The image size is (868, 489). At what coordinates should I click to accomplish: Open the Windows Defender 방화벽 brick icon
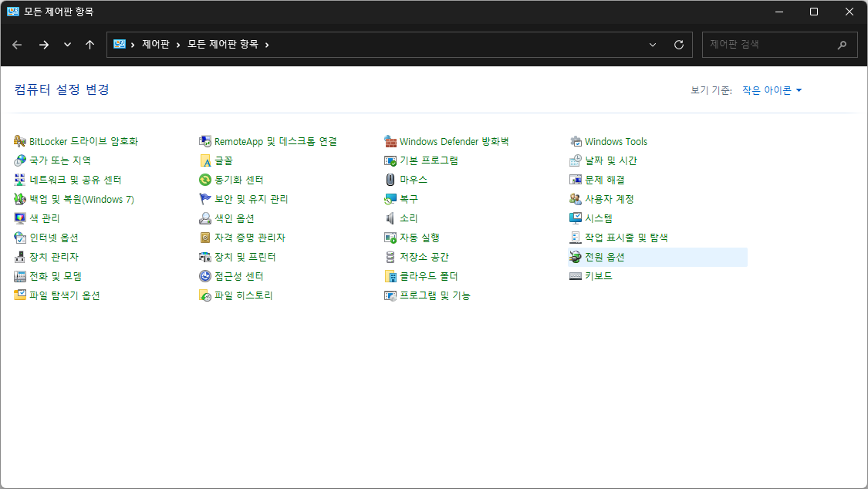[x=390, y=142]
